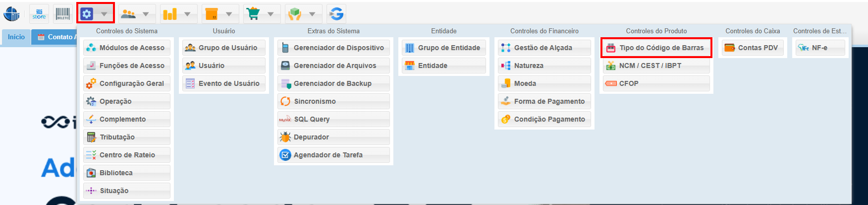Open the dropdown arrow beside the bar chart icon
Image resolution: width=868 pixels, height=205 pixels.
[187, 14]
